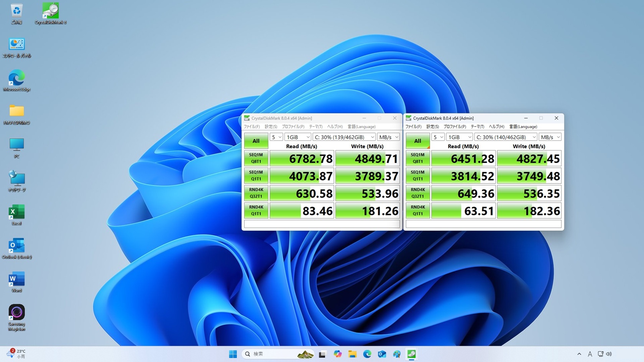Launch Microsoft Edge from desktop icon
Image resolution: width=644 pixels, height=362 pixels.
point(16,80)
